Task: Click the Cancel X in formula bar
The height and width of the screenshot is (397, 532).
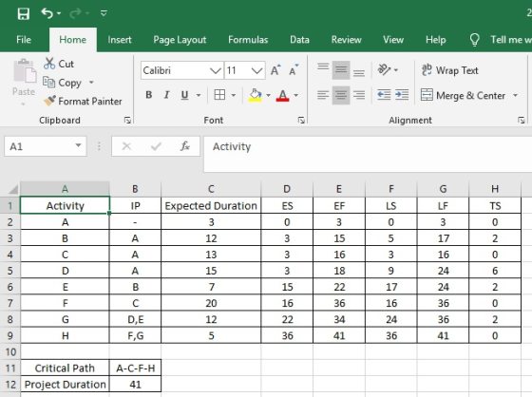Action: tap(126, 146)
